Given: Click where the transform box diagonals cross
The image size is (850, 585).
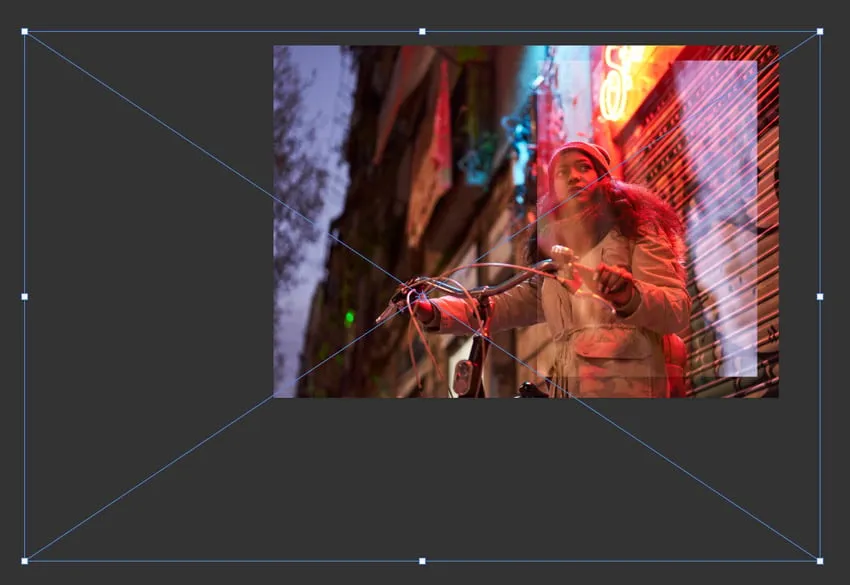Looking at the screenshot, I should click(x=422, y=296).
